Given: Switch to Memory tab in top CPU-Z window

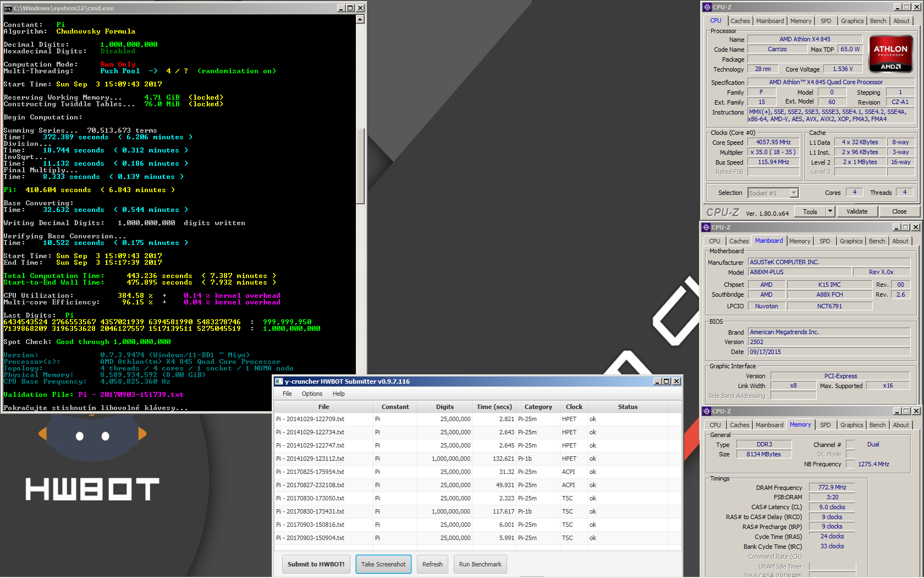Looking at the screenshot, I should [x=801, y=21].
